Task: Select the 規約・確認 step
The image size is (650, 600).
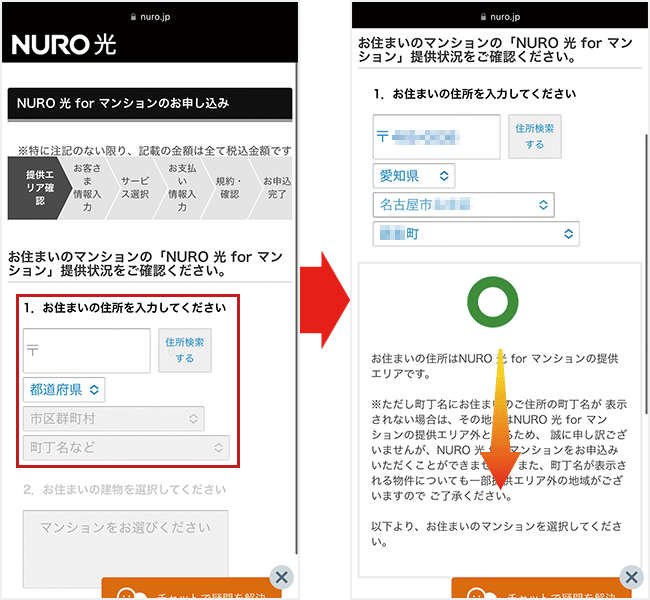Action: (x=229, y=188)
